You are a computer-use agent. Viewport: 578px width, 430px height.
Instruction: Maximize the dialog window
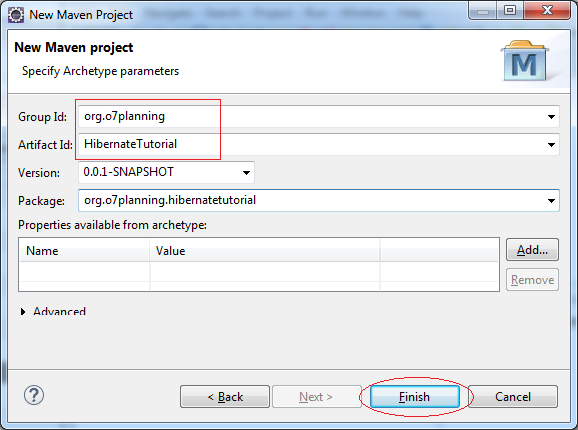tap(510, 11)
